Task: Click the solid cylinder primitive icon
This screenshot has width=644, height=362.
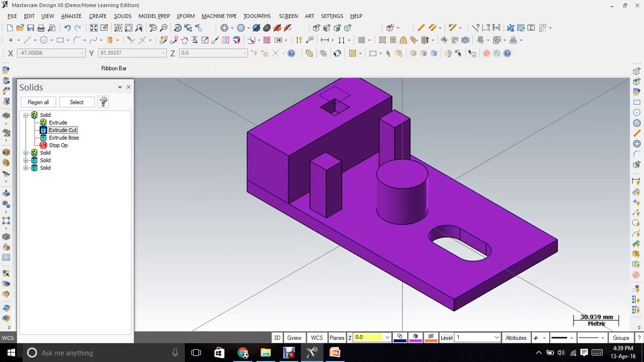Action: [110, 40]
